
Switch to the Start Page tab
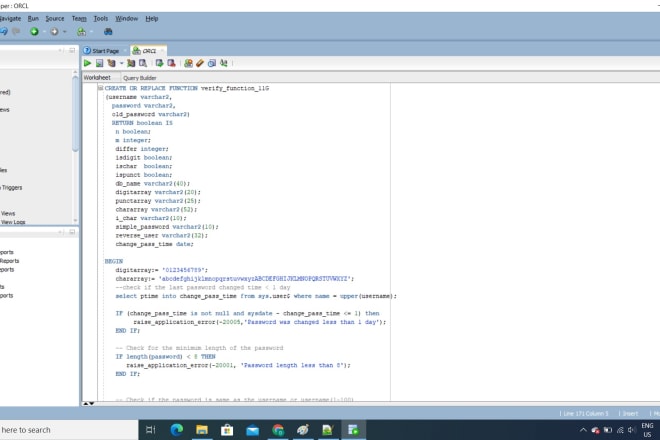[105, 50]
